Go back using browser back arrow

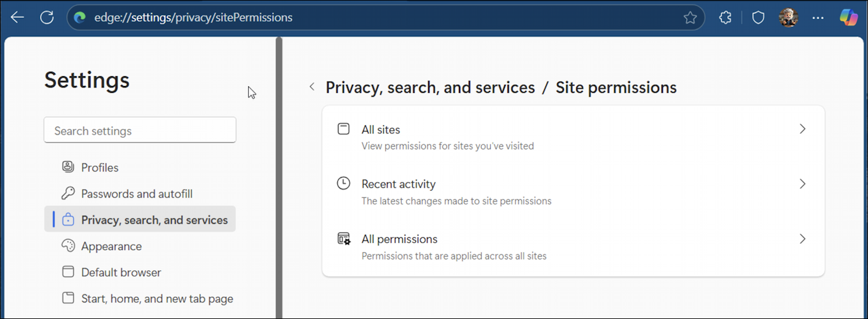[17, 17]
